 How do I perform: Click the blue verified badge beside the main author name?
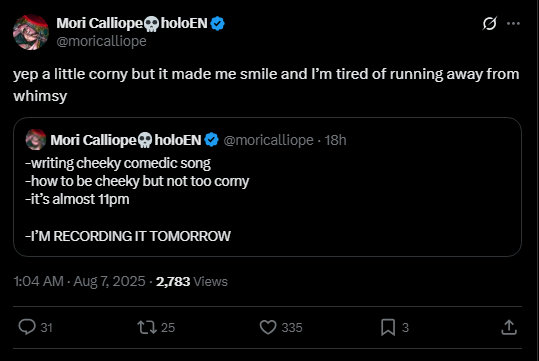217,23
